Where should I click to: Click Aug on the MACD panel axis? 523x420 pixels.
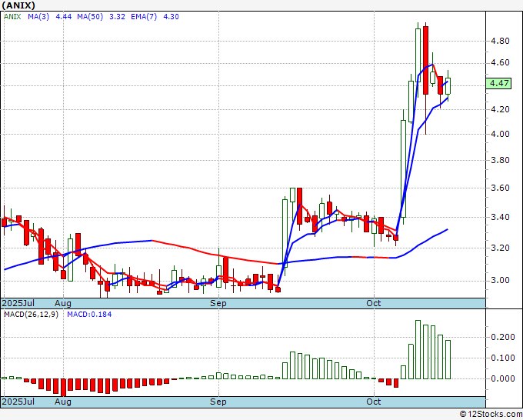(63, 402)
